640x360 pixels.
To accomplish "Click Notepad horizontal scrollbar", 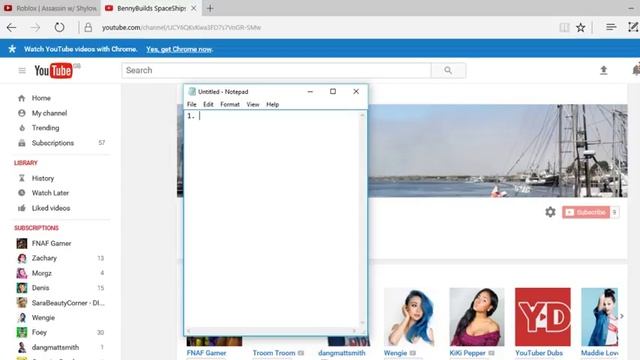I will tap(272, 331).
